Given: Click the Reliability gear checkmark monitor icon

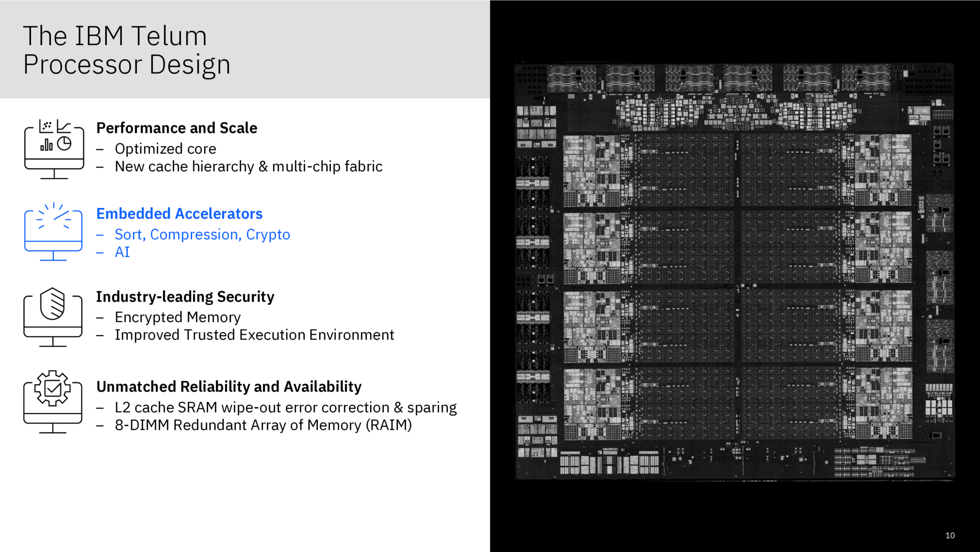Looking at the screenshot, I should coord(53,402).
